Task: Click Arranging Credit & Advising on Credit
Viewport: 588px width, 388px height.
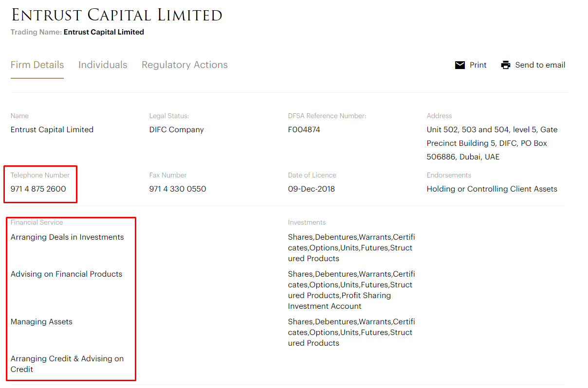Action: pyautogui.click(x=67, y=364)
